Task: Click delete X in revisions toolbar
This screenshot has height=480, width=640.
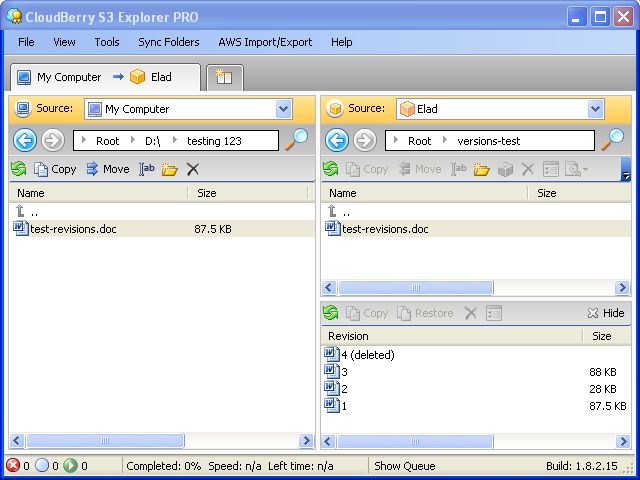Action: [471, 313]
